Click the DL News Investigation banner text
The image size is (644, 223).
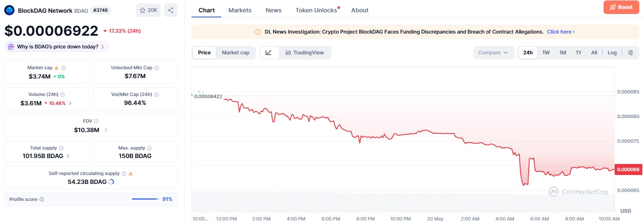(404, 32)
